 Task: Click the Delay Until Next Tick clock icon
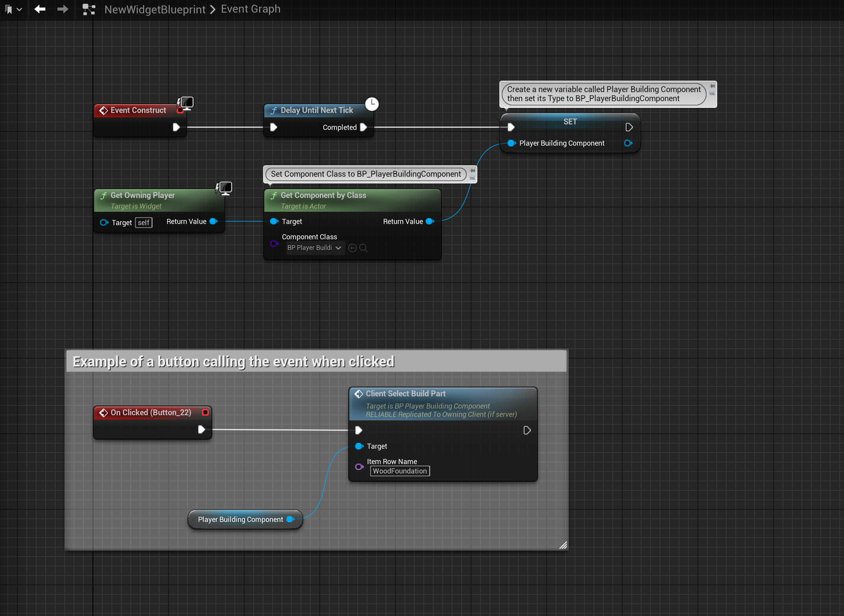pos(371,104)
